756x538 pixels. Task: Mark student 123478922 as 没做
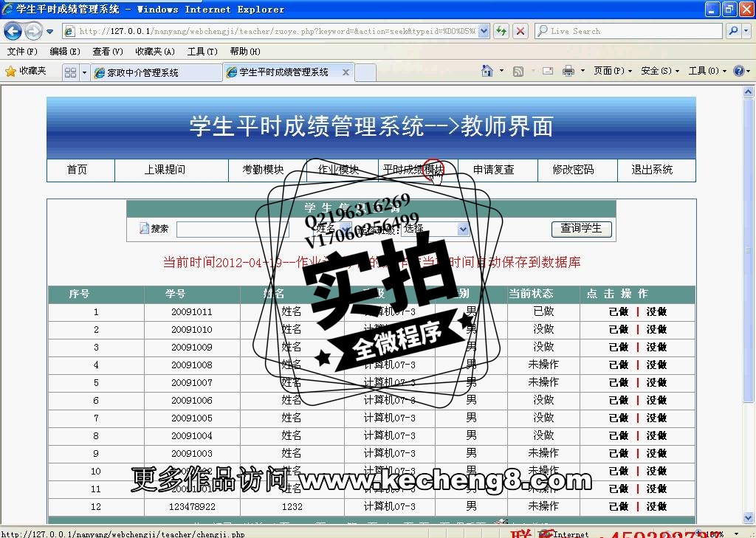[x=656, y=507]
